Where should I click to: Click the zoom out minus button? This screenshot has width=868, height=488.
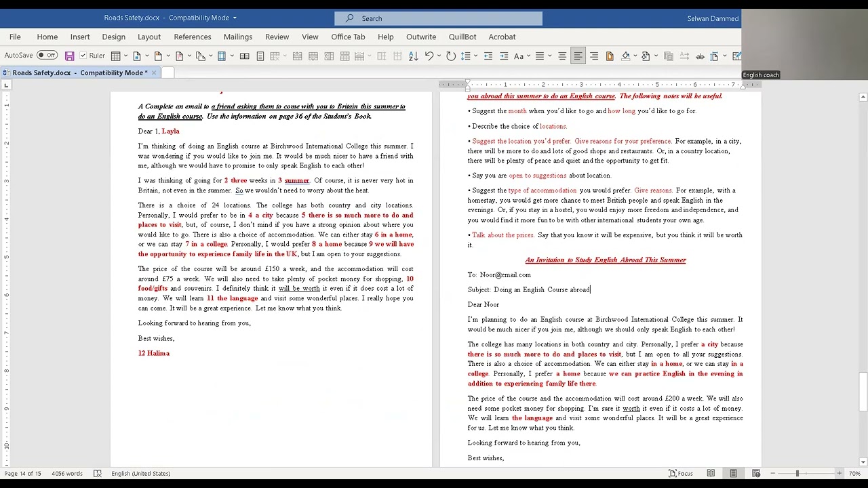tap(772, 473)
